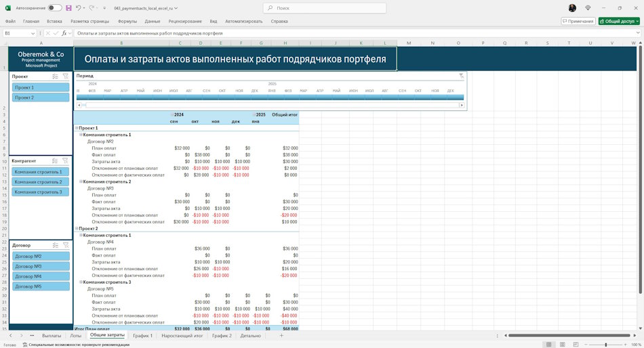644x348 pixels.
Task: Switch to the Выплаты sheet tab
Action: tap(52, 336)
